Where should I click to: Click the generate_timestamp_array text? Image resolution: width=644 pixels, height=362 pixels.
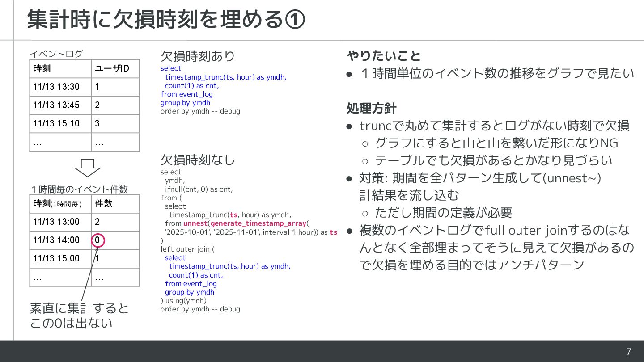pos(258,223)
